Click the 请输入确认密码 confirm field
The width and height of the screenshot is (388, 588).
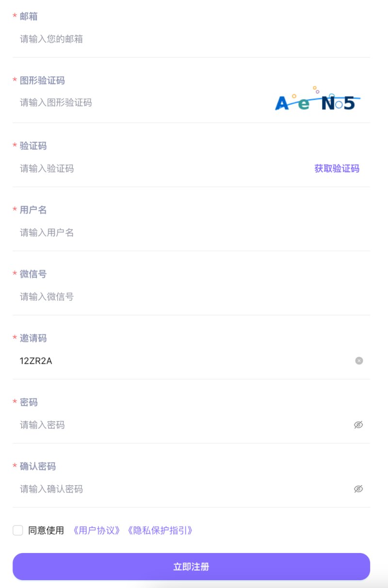[x=182, y=489]
